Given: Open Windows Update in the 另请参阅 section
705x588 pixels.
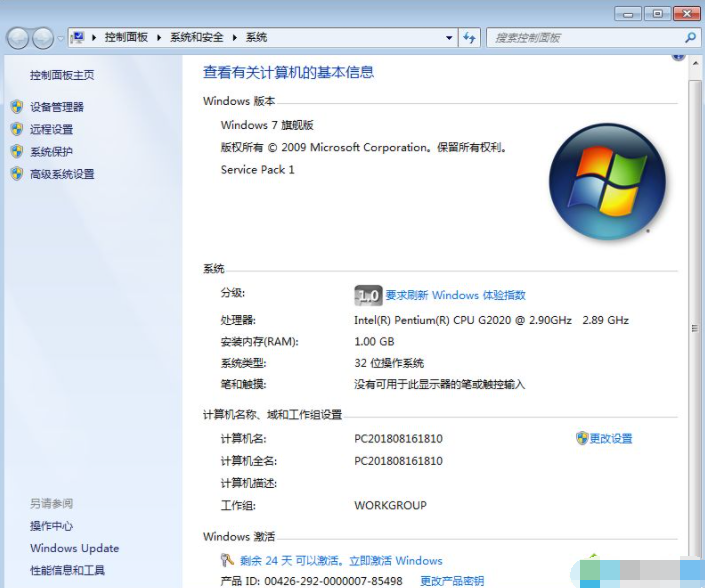Looking at the screenshot, I should (x=74, y=548).
